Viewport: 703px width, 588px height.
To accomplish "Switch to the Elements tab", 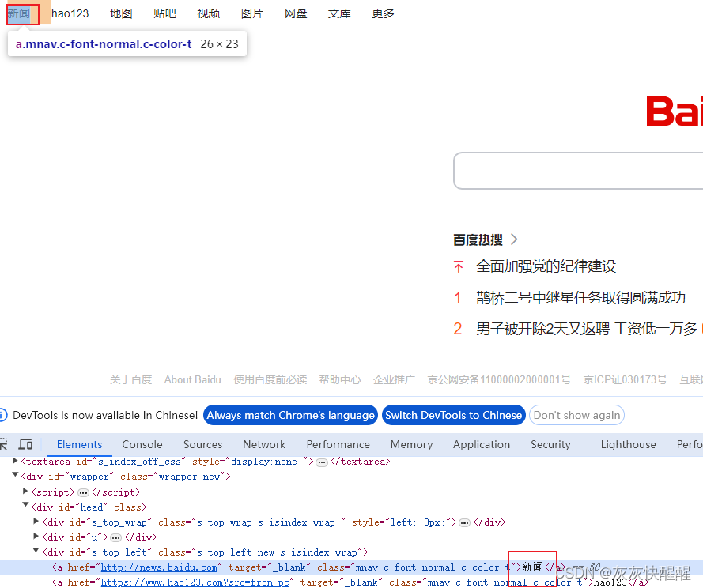I will click(79, 444).
